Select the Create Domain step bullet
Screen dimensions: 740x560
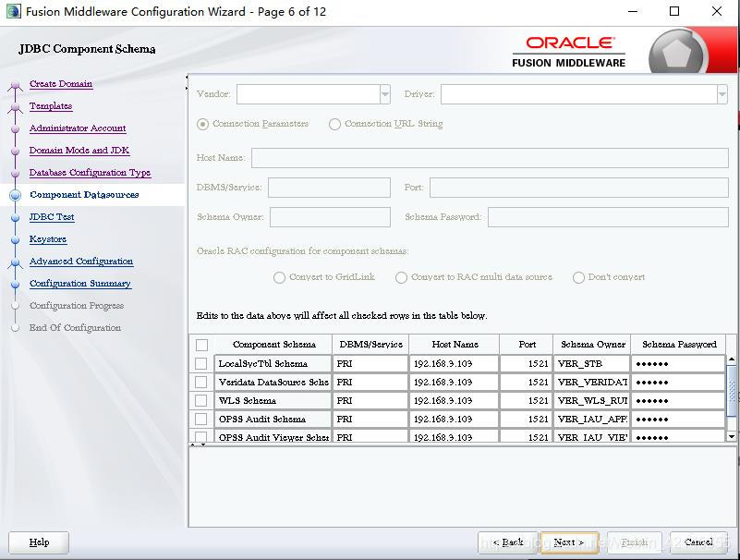point(15,84)
